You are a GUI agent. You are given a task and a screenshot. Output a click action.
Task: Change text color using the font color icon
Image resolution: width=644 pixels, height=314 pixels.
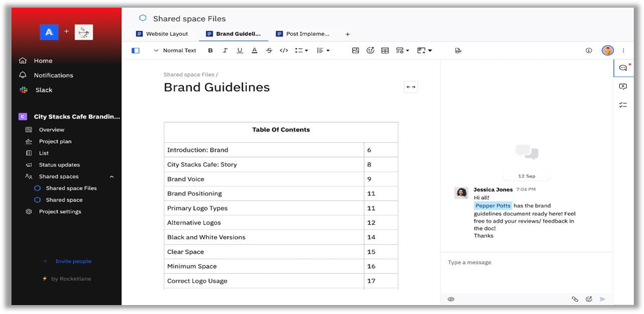(x=254, y=50)
